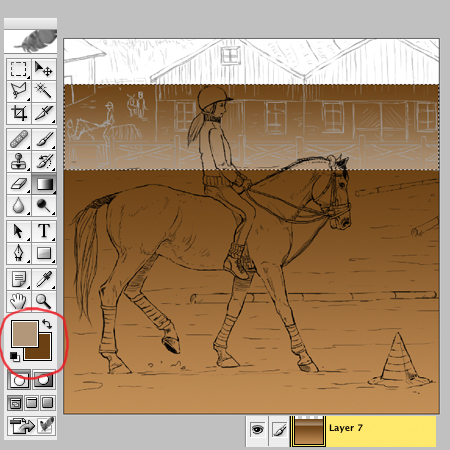Select the Rectangular Marquee tool
This screenshot has width=450, height=450.
coord(19,69)
